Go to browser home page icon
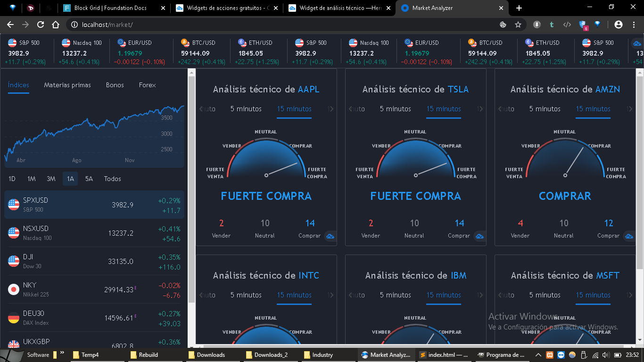 56,25
